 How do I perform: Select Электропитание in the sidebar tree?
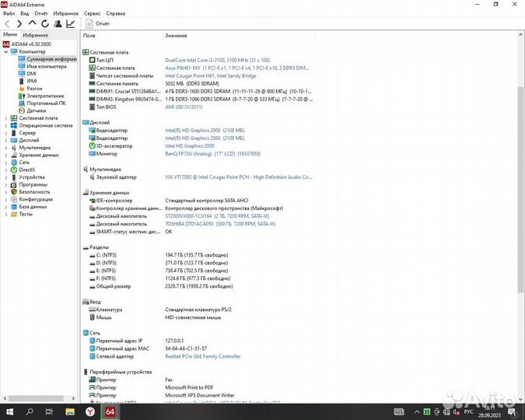click(45, 96)
